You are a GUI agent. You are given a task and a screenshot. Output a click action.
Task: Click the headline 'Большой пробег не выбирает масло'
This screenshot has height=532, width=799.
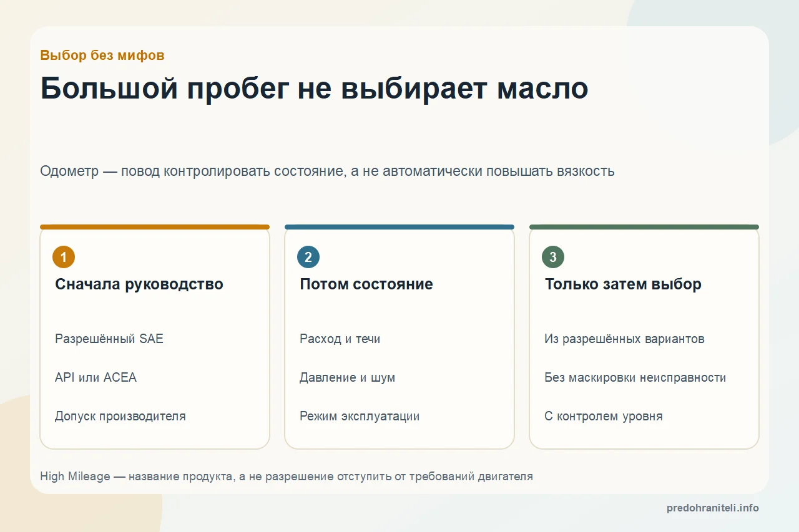(314, 89)
